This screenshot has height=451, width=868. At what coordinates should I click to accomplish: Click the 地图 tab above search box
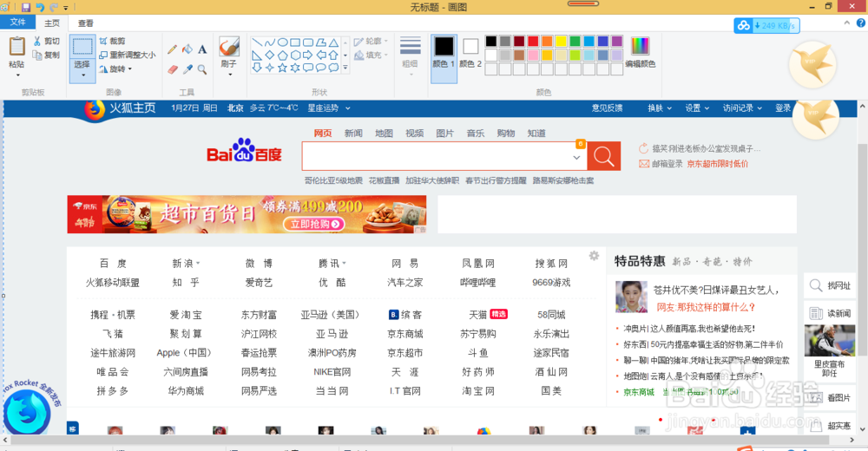(384, 134)
